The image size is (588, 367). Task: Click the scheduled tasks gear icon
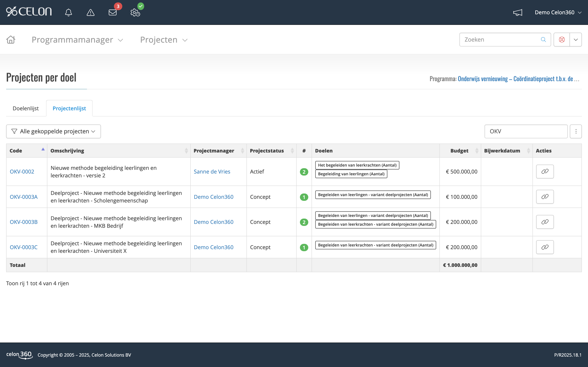coord(135,13)
